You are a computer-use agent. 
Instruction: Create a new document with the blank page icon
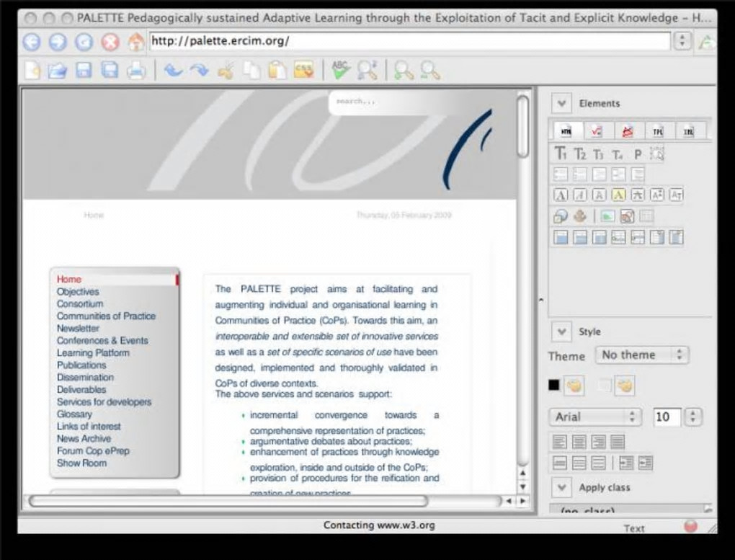click(32, 71)
